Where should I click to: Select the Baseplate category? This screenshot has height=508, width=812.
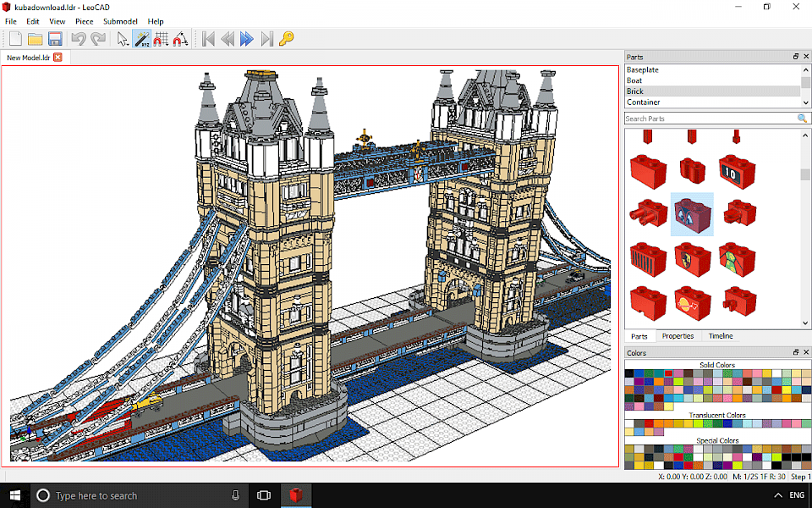point(712,69)
